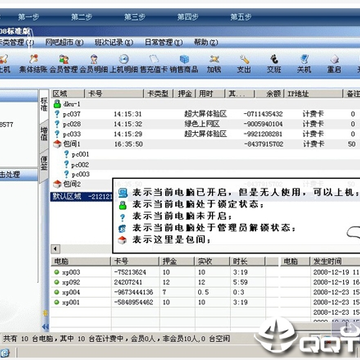Click the 售充值卡 recharge card icon

click(x=153, y=64)
